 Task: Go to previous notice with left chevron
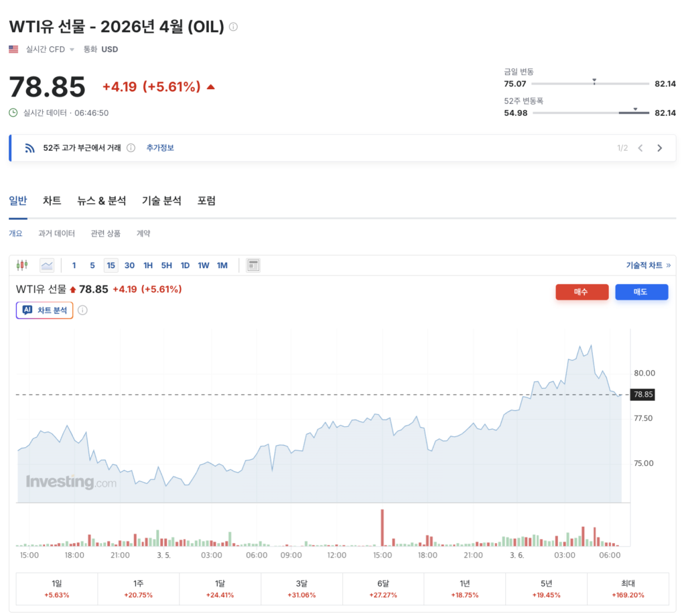pyautogui.click(x=640, y=148)
